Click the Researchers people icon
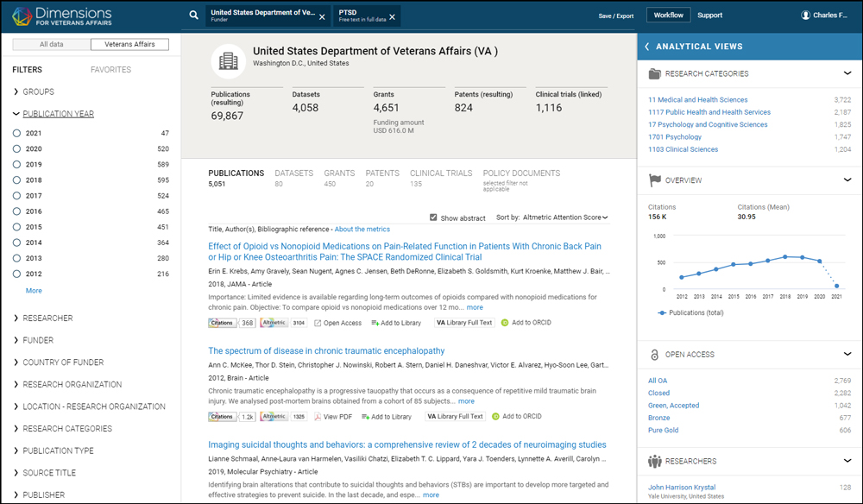 pyautogui.click(x=654, y=461)
